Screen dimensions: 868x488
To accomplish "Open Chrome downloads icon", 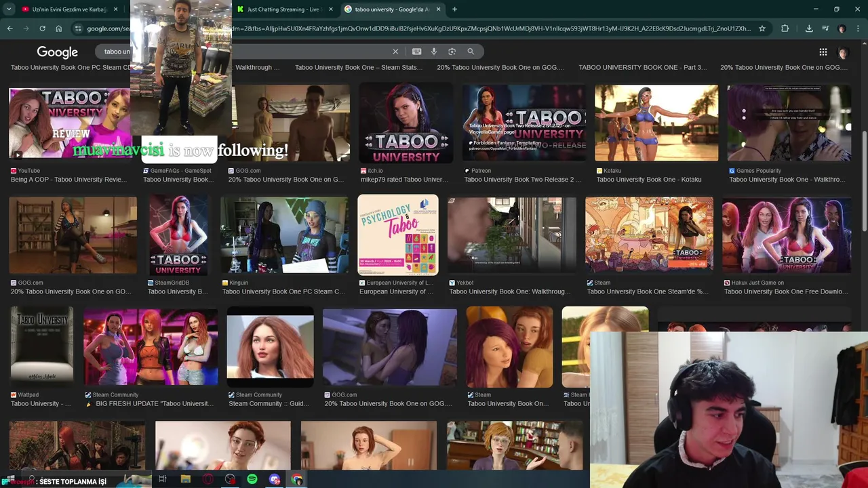I will point(809,28).
